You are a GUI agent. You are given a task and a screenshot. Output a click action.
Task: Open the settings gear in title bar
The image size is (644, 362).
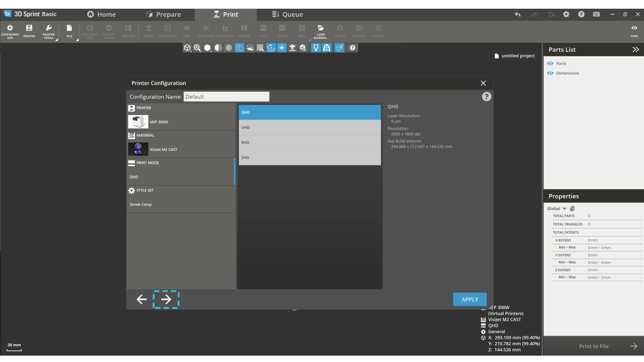[x=566, y=14]
